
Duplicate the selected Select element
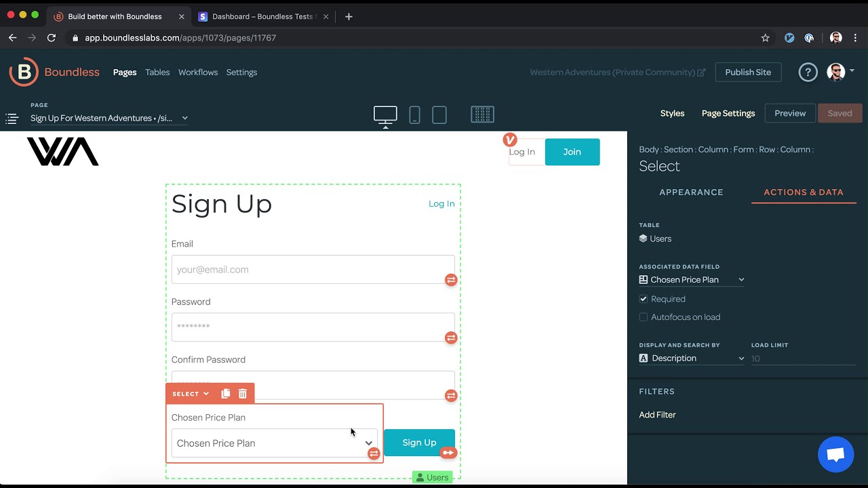226,393
